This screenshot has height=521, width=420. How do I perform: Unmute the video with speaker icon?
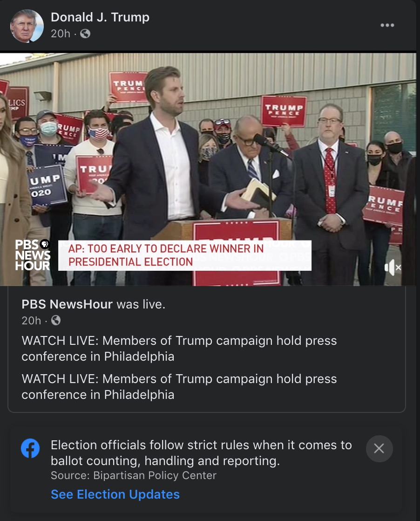pyautogui.click(x=393, y=267)
